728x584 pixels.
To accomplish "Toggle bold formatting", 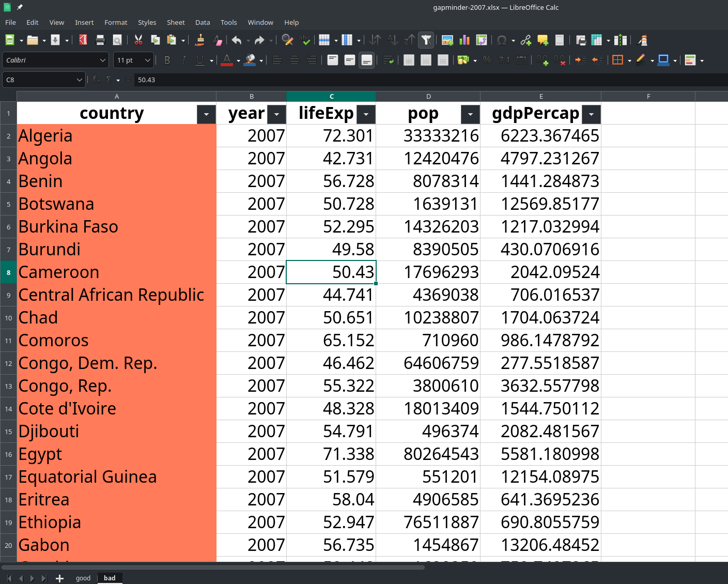I will pyautogui.click(x=166, y=60).
